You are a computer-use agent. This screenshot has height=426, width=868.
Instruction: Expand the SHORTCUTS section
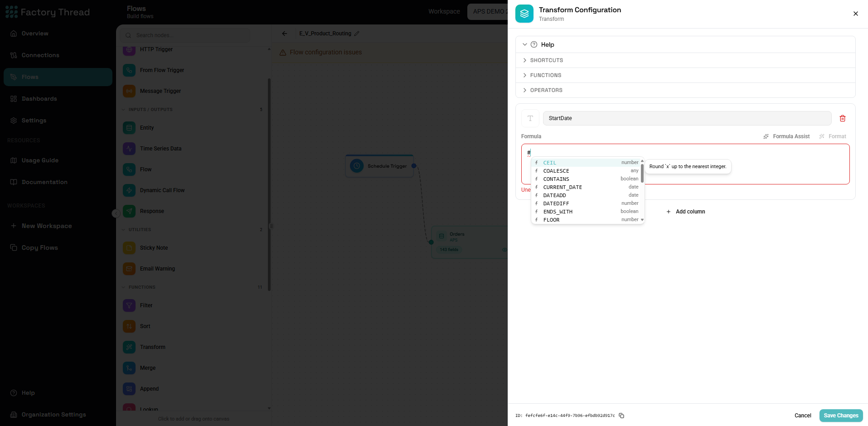(685, 60)
